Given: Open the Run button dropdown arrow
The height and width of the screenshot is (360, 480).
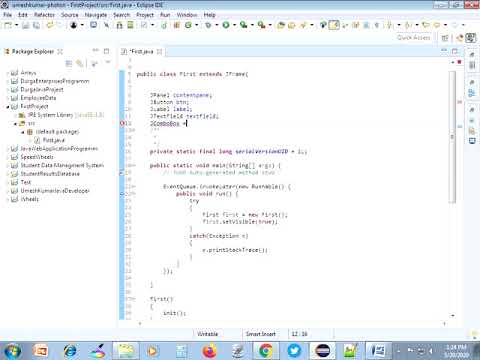Looking at the screenshot, I should [234, 25].
